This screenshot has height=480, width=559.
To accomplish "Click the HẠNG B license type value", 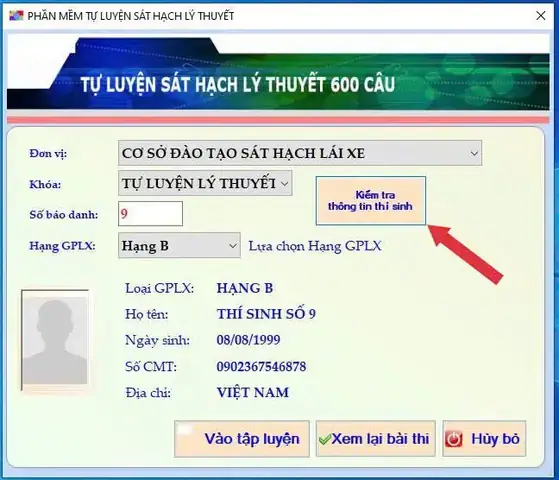I will coord(245,288).
